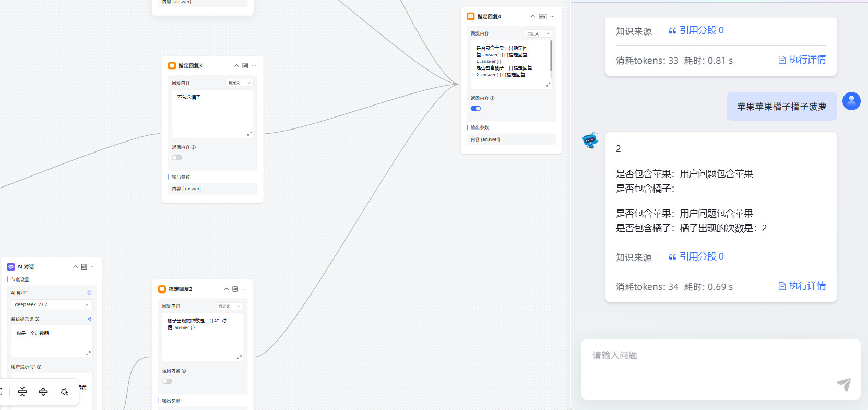The width and height of the screenshot is (868, 410).
Task: Click the send message paper-plane icon
Action: 843,384
